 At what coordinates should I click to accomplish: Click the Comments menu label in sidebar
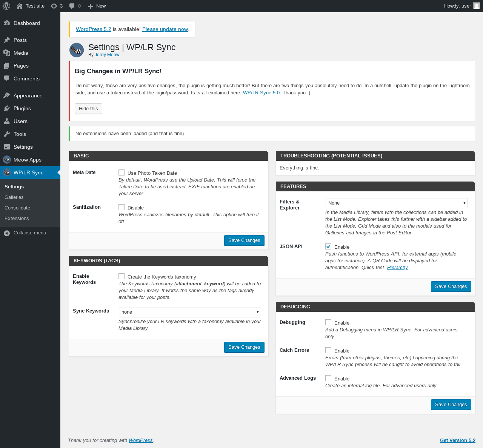26,79
